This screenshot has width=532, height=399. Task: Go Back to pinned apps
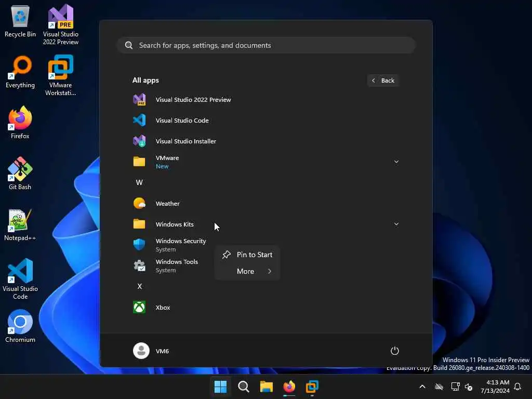click(383, 81)
